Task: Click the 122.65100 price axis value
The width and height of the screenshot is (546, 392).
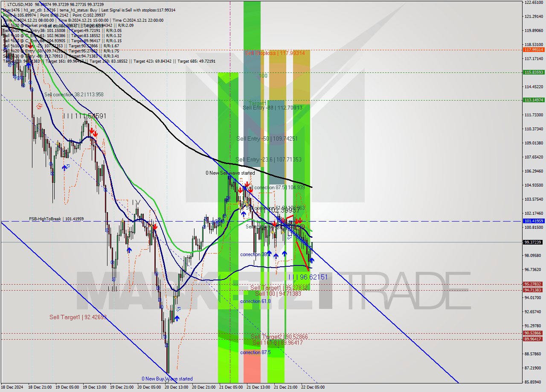Action: tap(533, 3)
